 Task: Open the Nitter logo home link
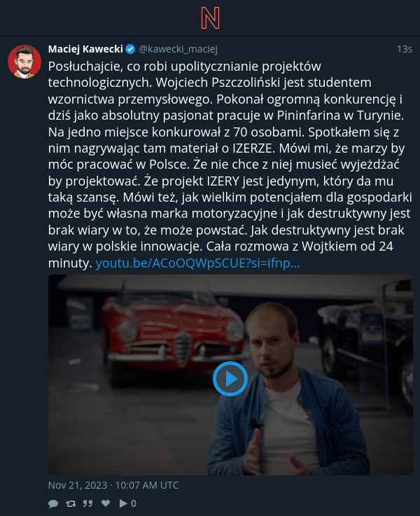coord(210,18)
